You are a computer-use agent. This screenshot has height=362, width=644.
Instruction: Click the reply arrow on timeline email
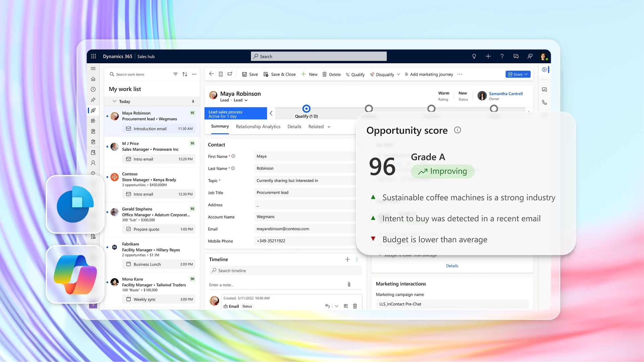point(327,306)
